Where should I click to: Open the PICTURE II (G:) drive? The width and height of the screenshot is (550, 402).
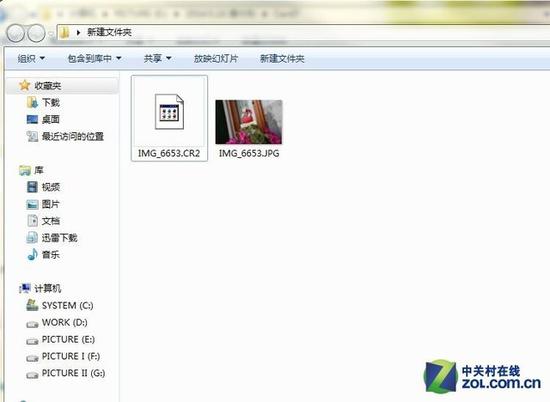point(73,373)
